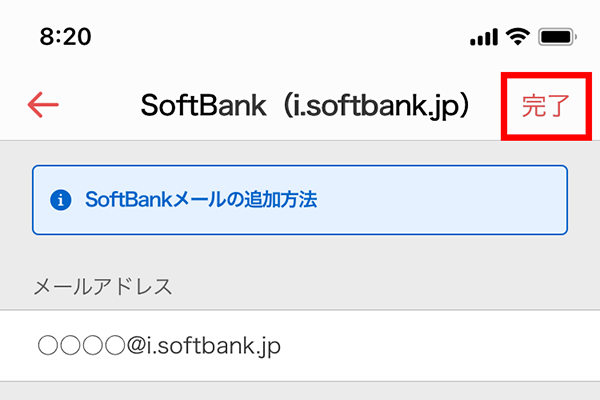Go back using the red arrow
600x400 pixels.
[x=43, y=104]
